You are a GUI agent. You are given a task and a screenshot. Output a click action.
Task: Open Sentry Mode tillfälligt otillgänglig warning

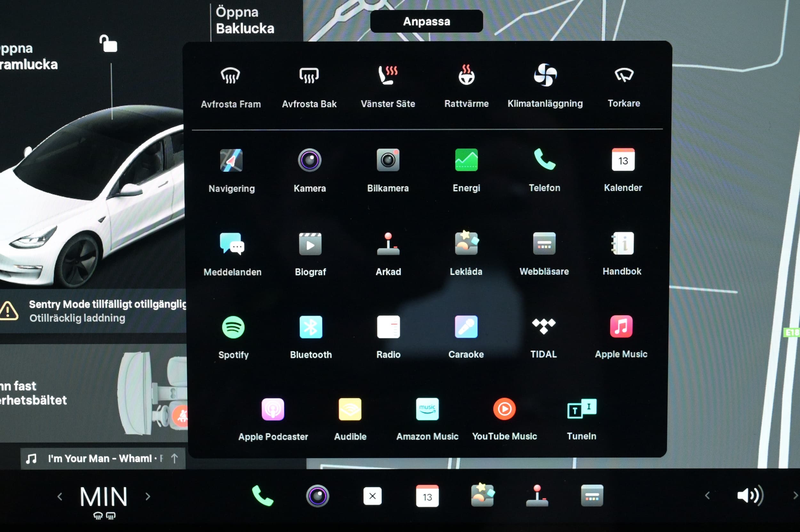click(93, 311)
